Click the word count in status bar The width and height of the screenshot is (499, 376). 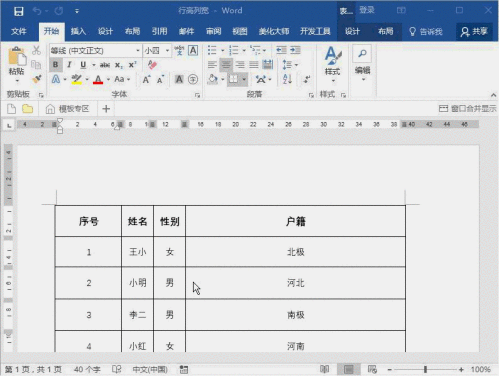[87, 369]
